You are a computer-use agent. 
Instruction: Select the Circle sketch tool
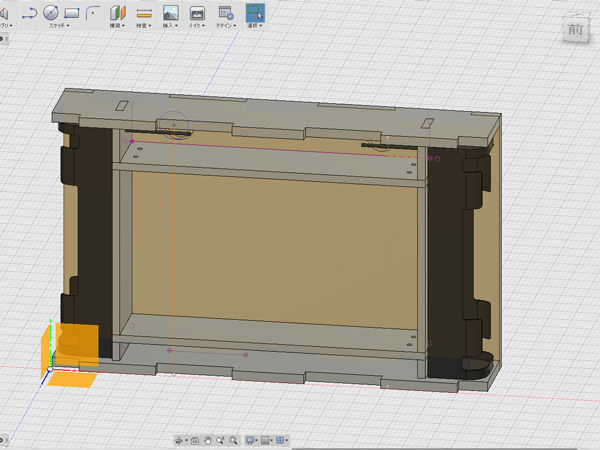pyautogui.click(x=50, y=12)
